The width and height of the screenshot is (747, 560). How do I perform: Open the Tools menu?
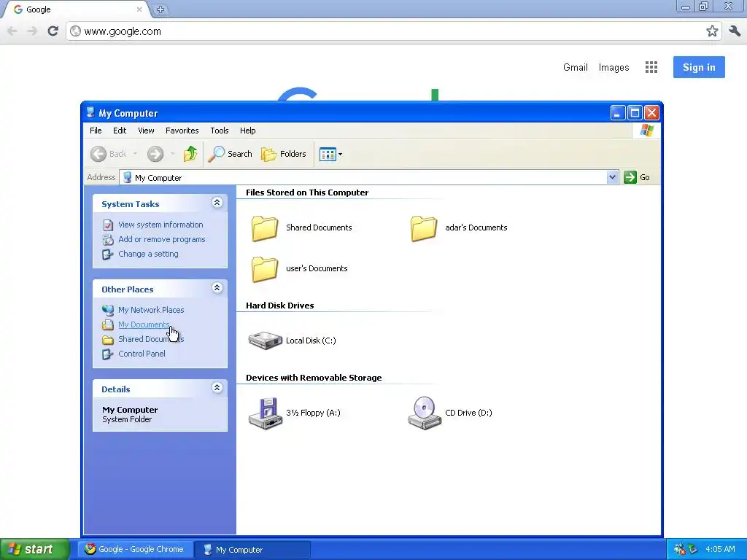(x=220, y=131)
